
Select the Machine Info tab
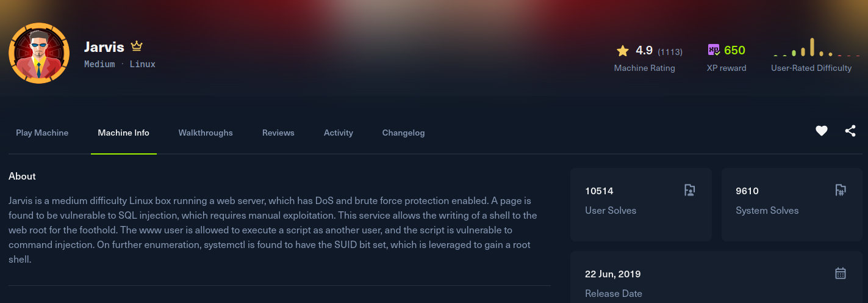[124, 133]
